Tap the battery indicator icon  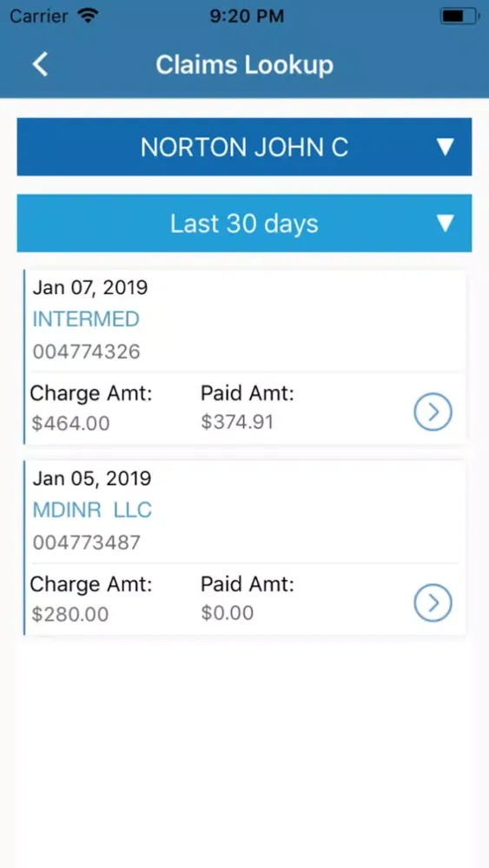[x=459, y=16]
